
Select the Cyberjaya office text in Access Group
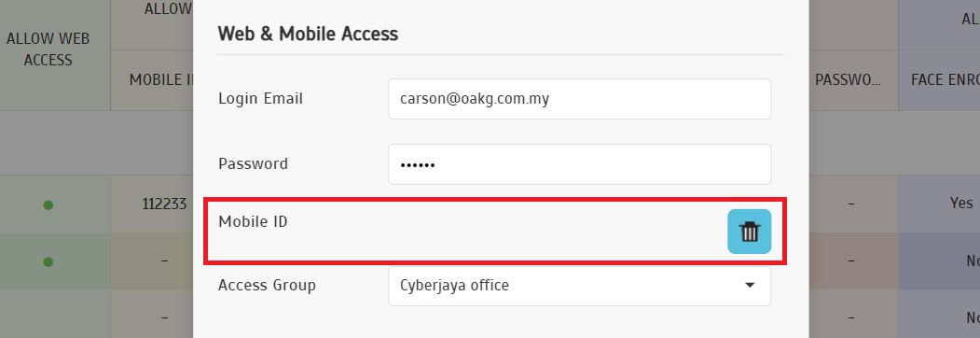pos(454,286)
